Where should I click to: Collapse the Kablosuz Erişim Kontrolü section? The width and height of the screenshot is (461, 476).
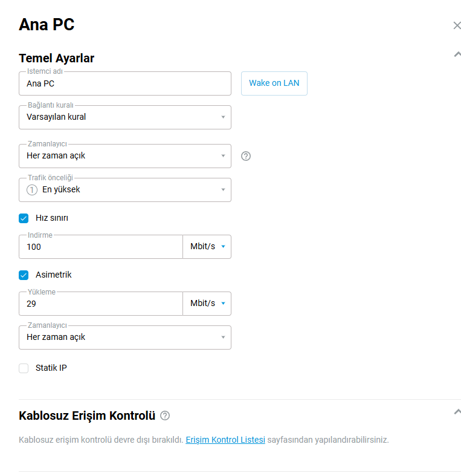[x=457, y=412]
